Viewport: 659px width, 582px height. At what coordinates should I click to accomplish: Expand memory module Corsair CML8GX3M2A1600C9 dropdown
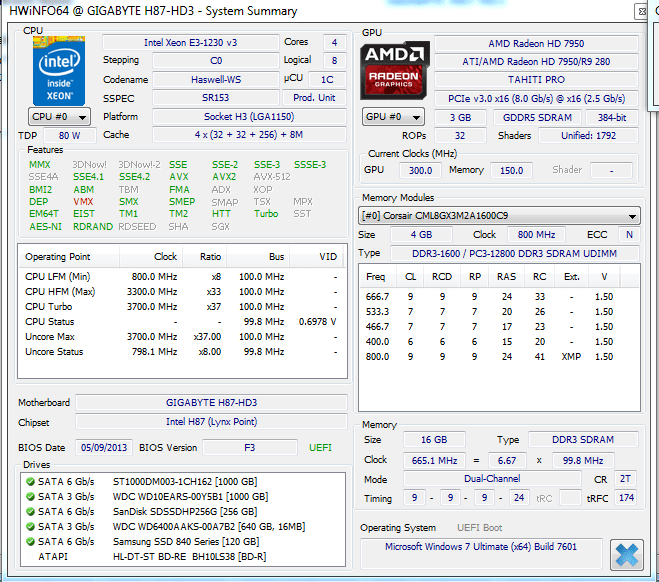pos(499,216)
